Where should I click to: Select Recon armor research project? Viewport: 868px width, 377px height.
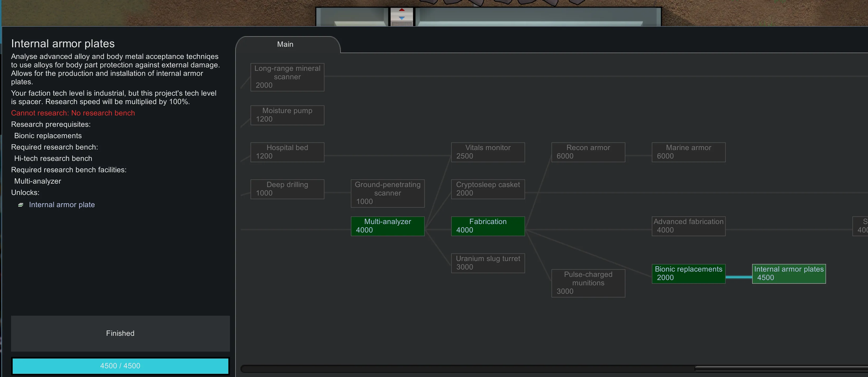click(x=588, y=152)
